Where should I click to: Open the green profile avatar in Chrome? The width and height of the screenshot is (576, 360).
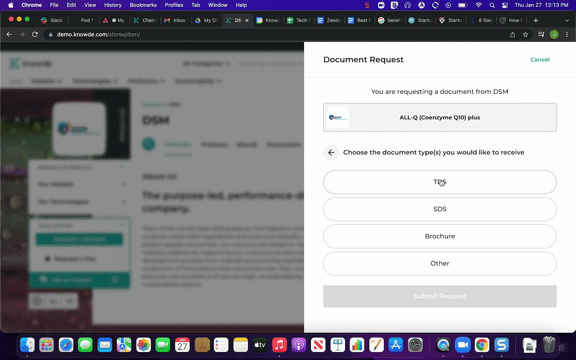pyautogui.click(x=554, y=35)
